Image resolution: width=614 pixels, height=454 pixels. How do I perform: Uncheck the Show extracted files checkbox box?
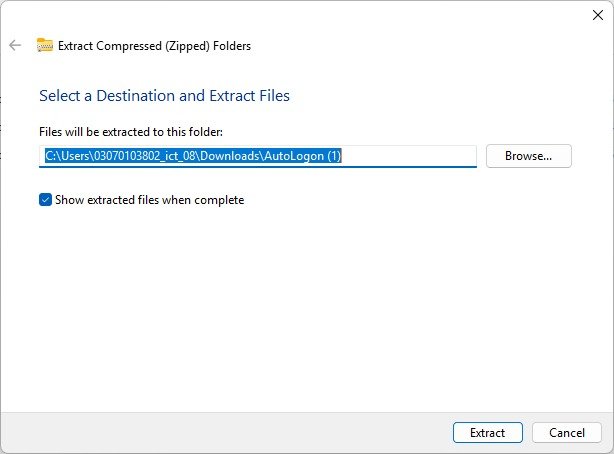45,200
